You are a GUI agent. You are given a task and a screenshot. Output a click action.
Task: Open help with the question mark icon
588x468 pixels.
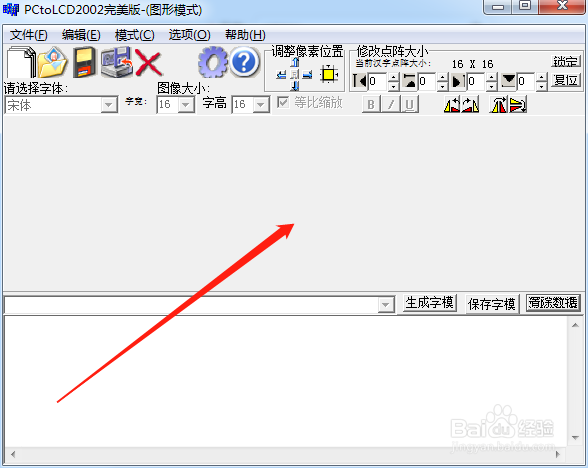click(244, 62)
